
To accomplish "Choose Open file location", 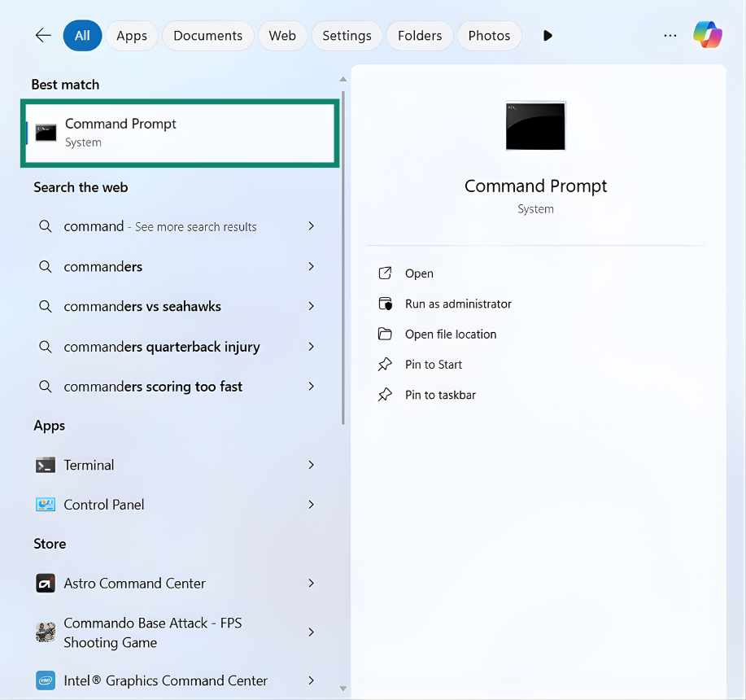I will click(x=450, y=334).
